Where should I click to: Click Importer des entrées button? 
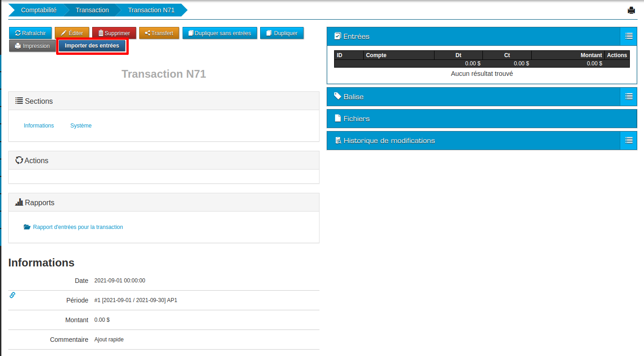click(x=92, y=46)
